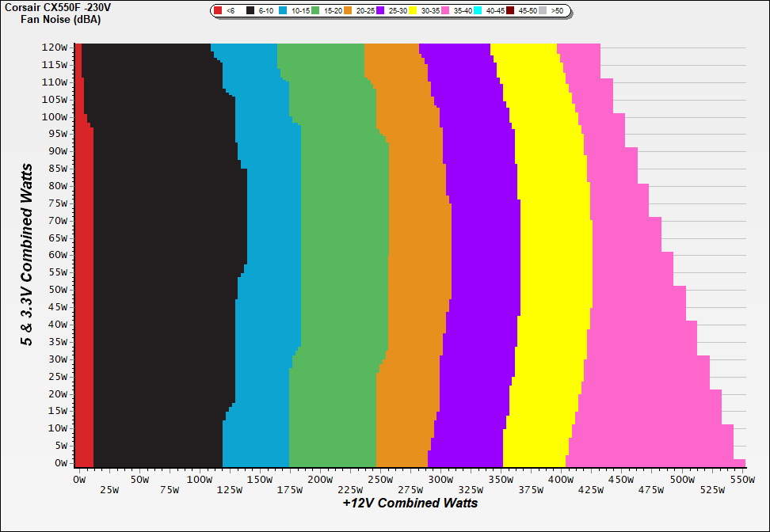Click the 0W label on the x-axis
Viewport: 770px width, 532px height.
[78, 480]
